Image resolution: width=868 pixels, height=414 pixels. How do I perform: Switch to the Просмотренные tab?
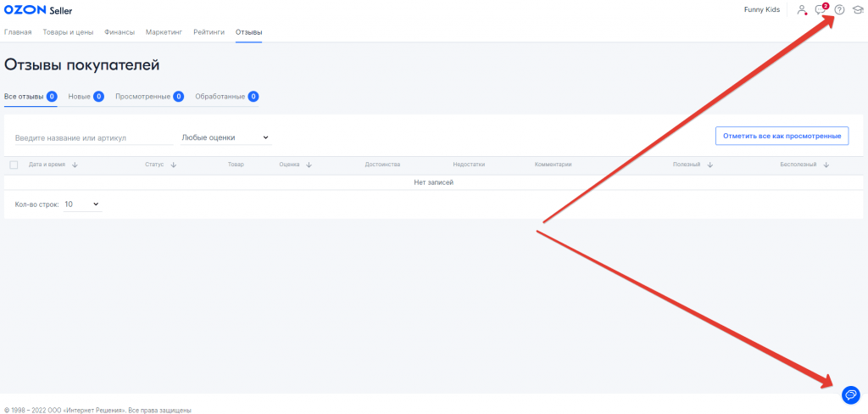[149, 97]
